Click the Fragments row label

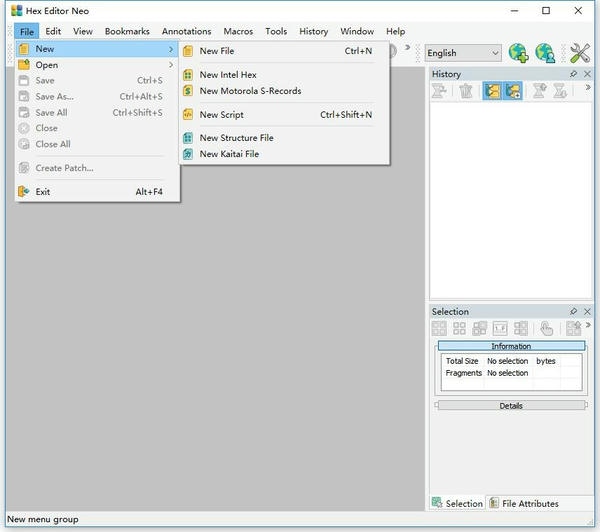pos(463,373)
